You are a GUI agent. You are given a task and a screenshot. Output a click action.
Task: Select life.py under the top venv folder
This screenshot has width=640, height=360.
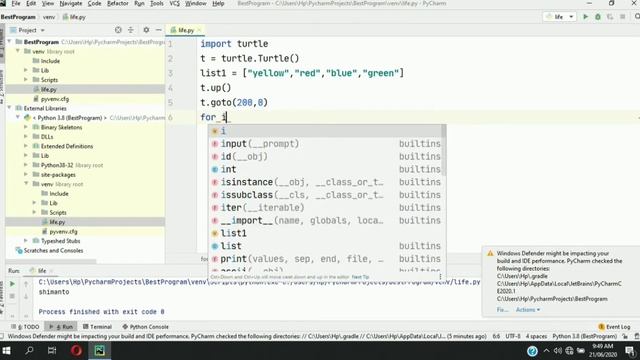point(49,89)
